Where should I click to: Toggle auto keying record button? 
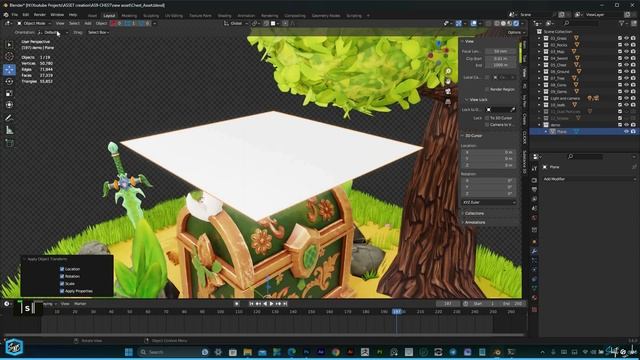coord(237,304)
